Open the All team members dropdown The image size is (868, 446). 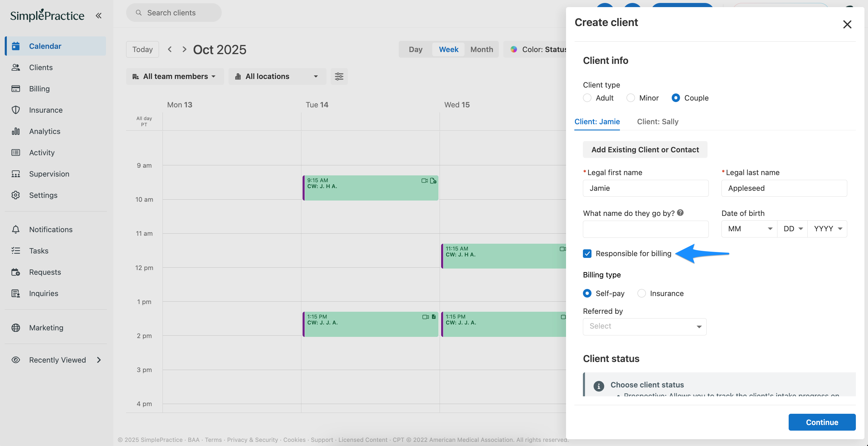pyautogui.click(x=175, y=76)
